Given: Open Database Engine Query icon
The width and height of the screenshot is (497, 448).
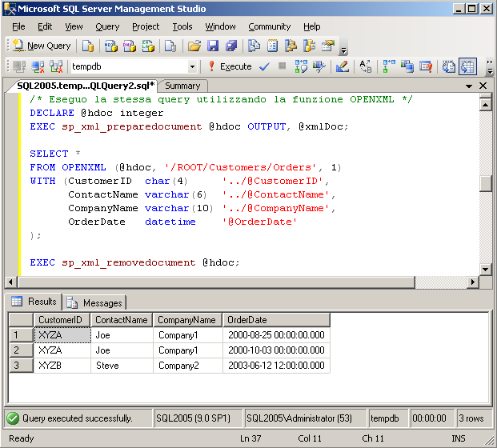Looking at the screenshot, I should pos(88,46).
